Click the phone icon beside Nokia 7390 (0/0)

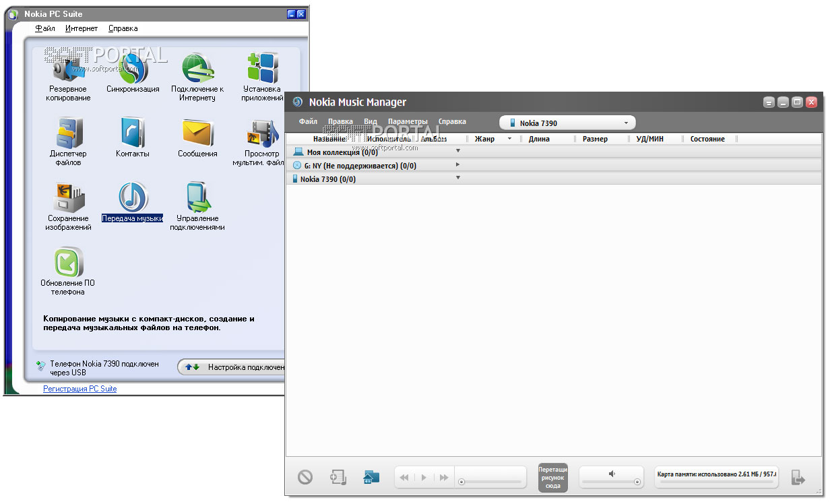[x=295, y=179]
